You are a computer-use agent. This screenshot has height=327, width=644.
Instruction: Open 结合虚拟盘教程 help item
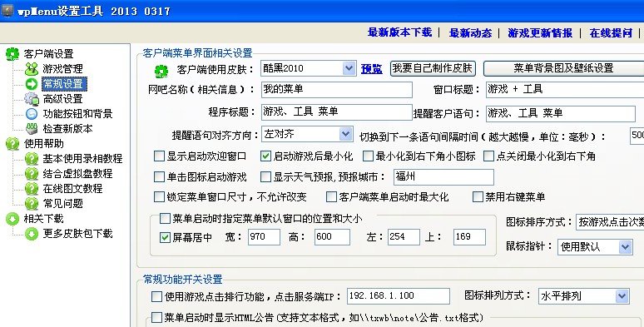(x=77, y=173)
